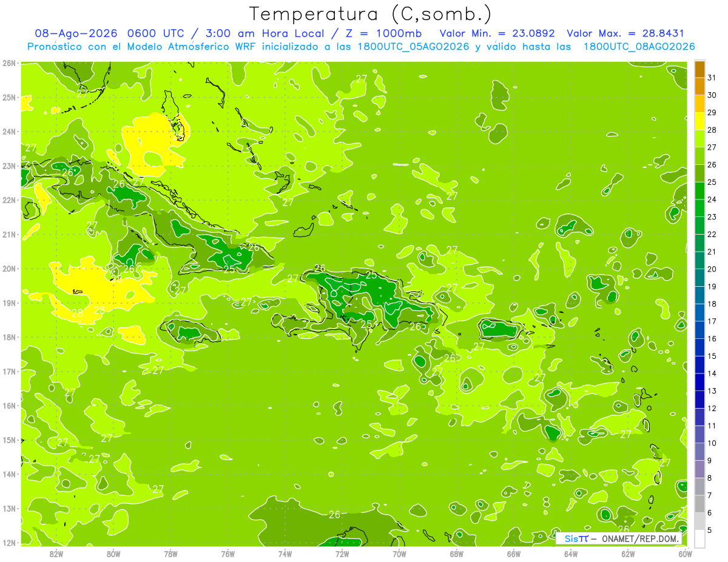Click the "64W" longitude axis label
Viewport: 728px width, 562px height.
point(571,554)
